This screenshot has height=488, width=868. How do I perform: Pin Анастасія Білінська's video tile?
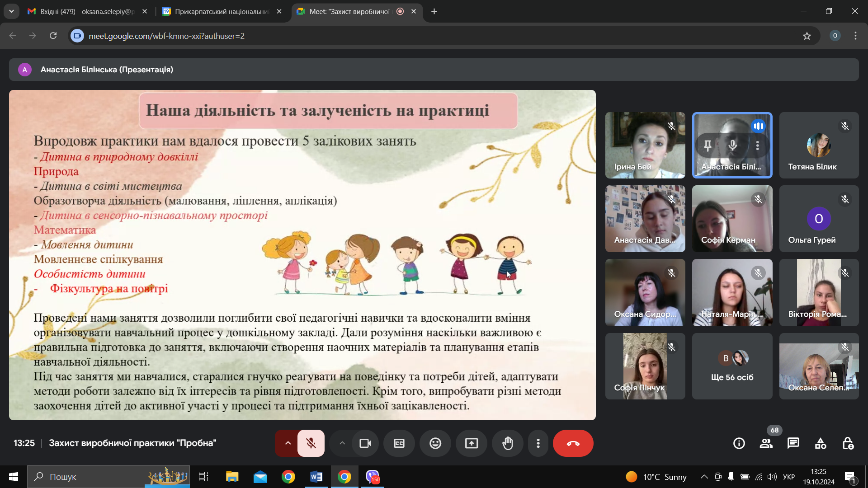708,145
